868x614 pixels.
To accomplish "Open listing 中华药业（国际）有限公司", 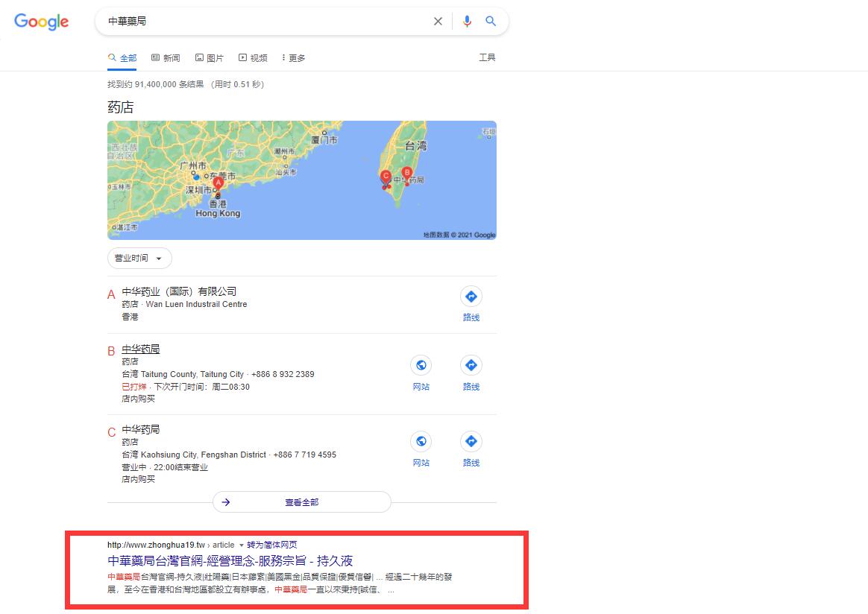I will (179, 291).
